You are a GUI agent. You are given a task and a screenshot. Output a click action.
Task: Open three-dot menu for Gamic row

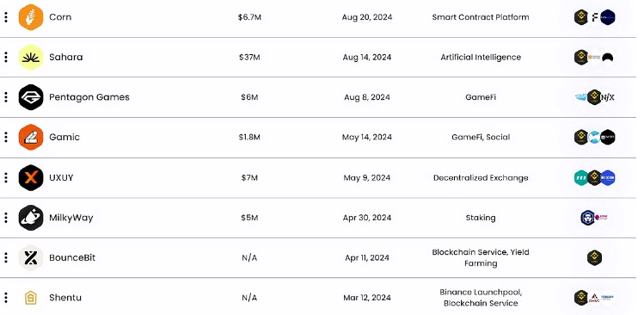(x=6, y=138)
